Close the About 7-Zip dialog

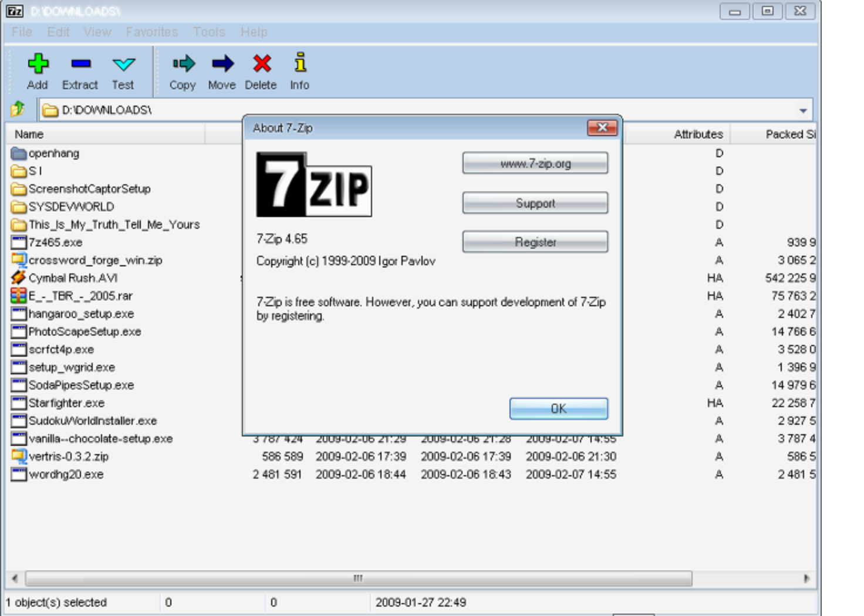tap(602, 127)
